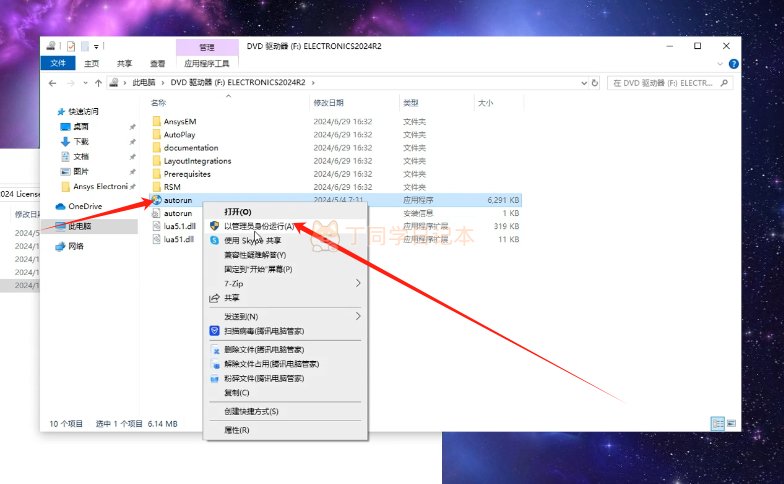Open Customize Quick Access Toolbar dropdown
The width and height of the screenshot is (784, 484).
coord(96,46)
